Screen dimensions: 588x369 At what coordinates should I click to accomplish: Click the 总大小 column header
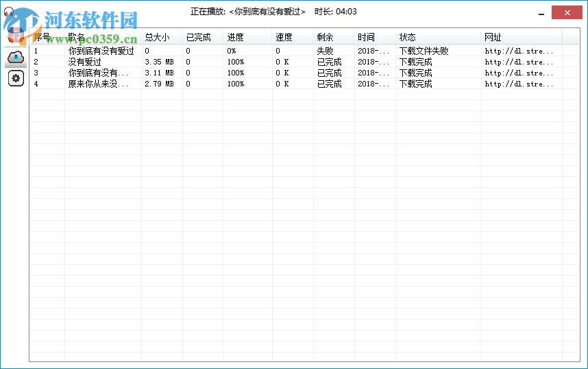tap(162, 37)
